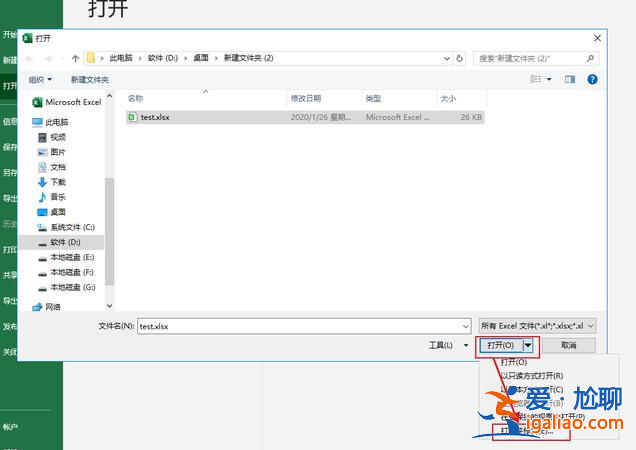Click the Forward navigation arrow
636x450 pixels.
click(48, 59)
